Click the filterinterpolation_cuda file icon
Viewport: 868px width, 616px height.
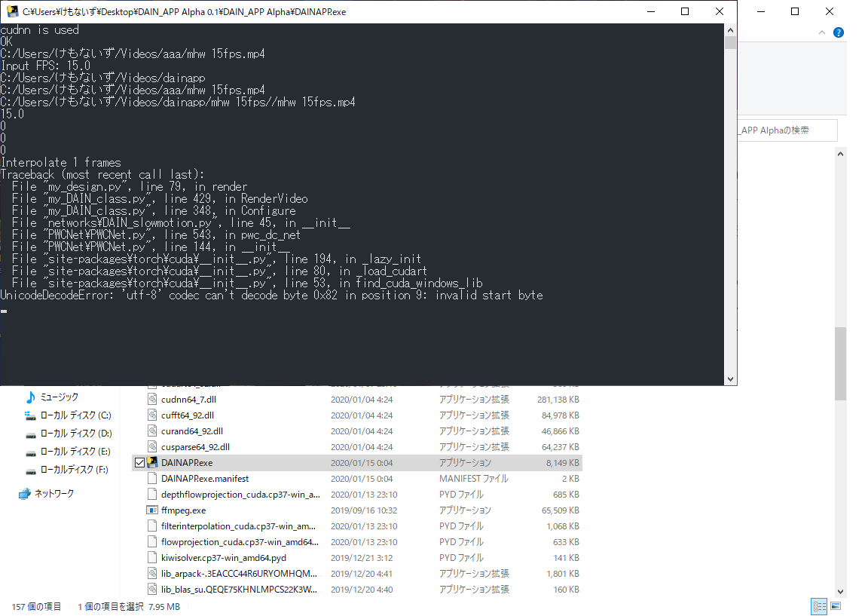[152, 526]
